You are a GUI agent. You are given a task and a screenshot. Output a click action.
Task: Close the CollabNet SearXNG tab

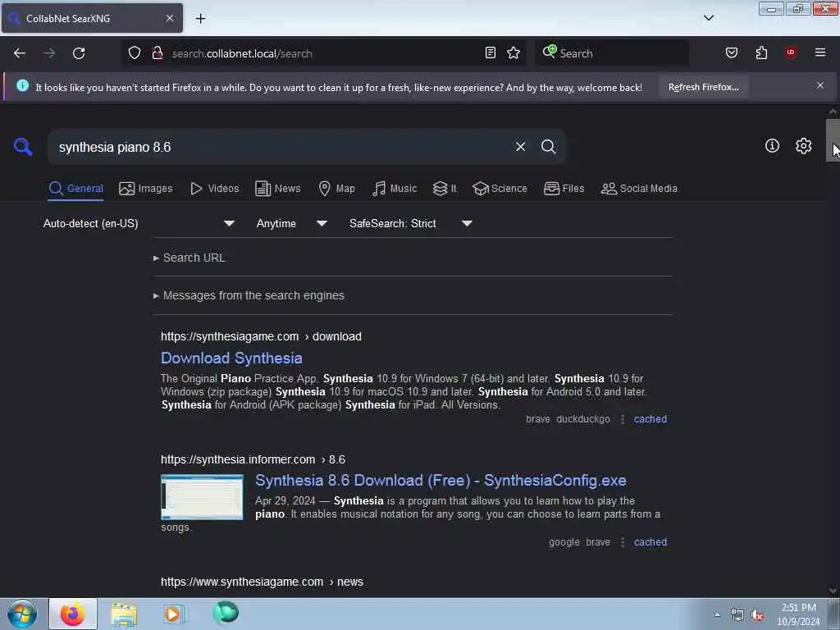169,18
